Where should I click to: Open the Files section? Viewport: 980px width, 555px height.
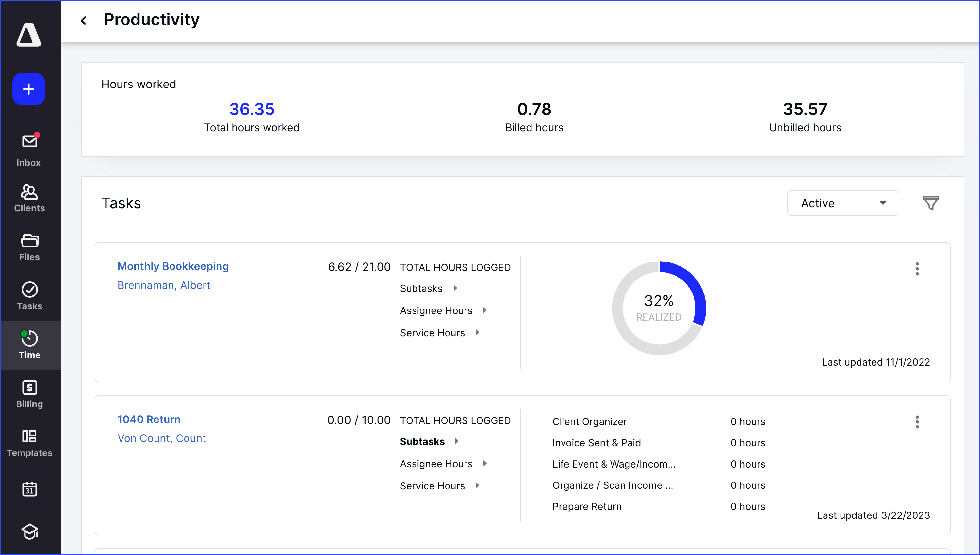29,246
